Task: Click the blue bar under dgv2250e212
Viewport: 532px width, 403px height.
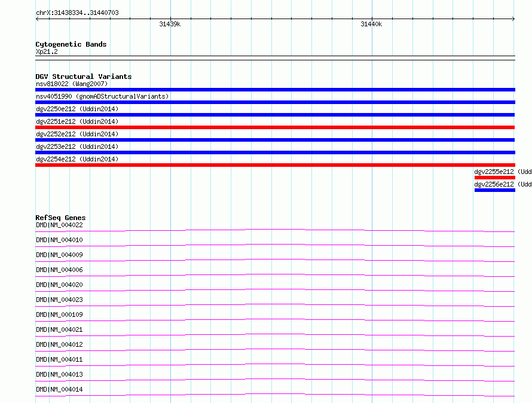Action: click(x=275, y=115)
